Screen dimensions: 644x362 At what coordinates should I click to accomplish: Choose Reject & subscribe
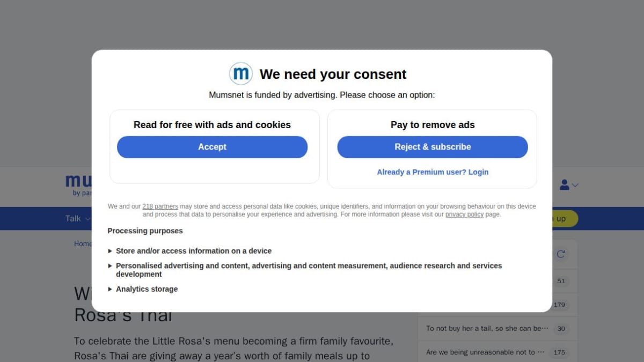[433, 147]
